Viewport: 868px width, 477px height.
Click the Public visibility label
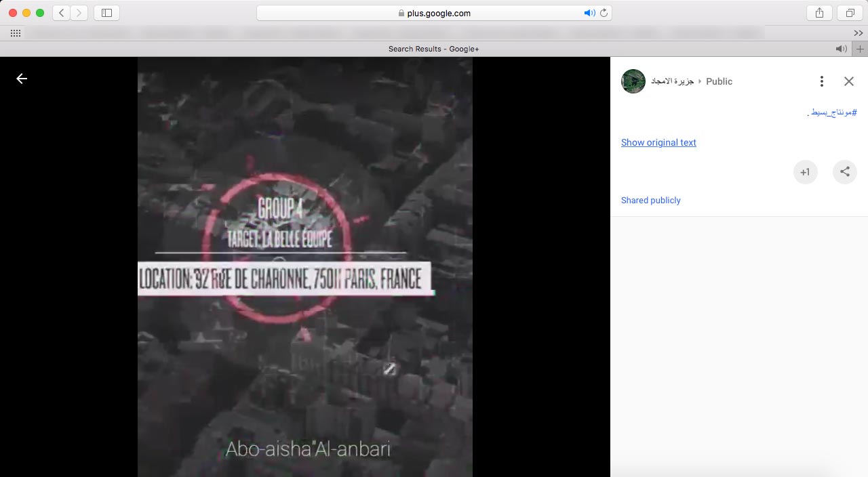(x=719, y=81)
